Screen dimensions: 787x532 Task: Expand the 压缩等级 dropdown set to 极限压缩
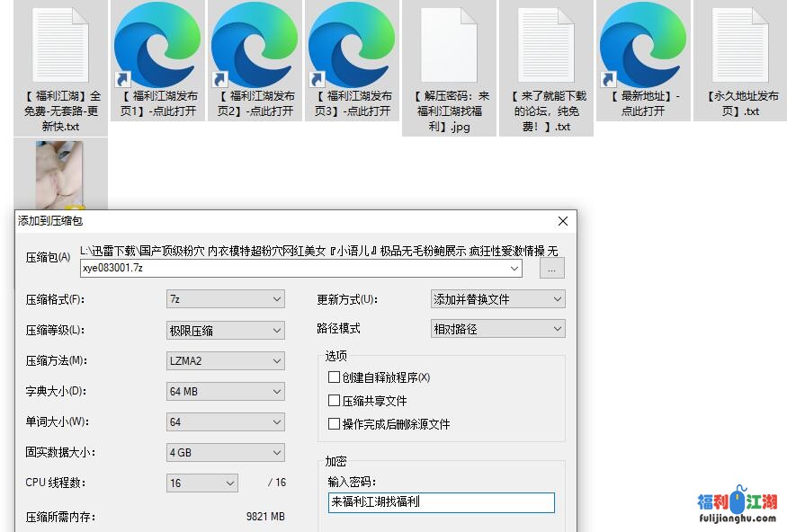(x=226, y=330)
